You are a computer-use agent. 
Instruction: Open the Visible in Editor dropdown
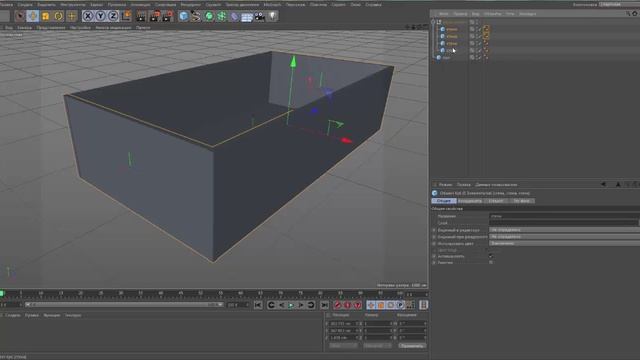[564, 230]
